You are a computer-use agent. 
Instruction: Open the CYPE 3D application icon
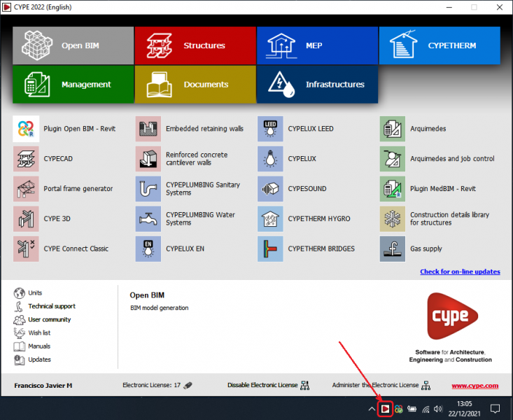tap(26, 219)
